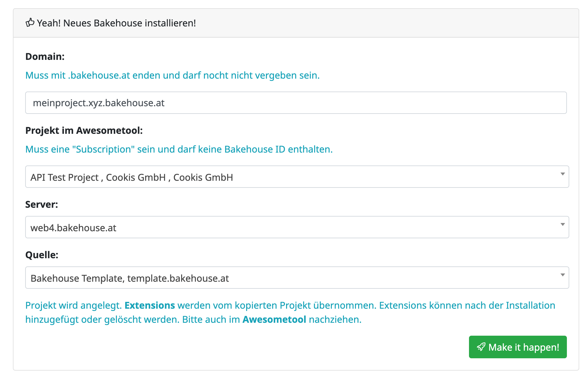
Task: Click the arrow of the project select box
Action: 562,174
